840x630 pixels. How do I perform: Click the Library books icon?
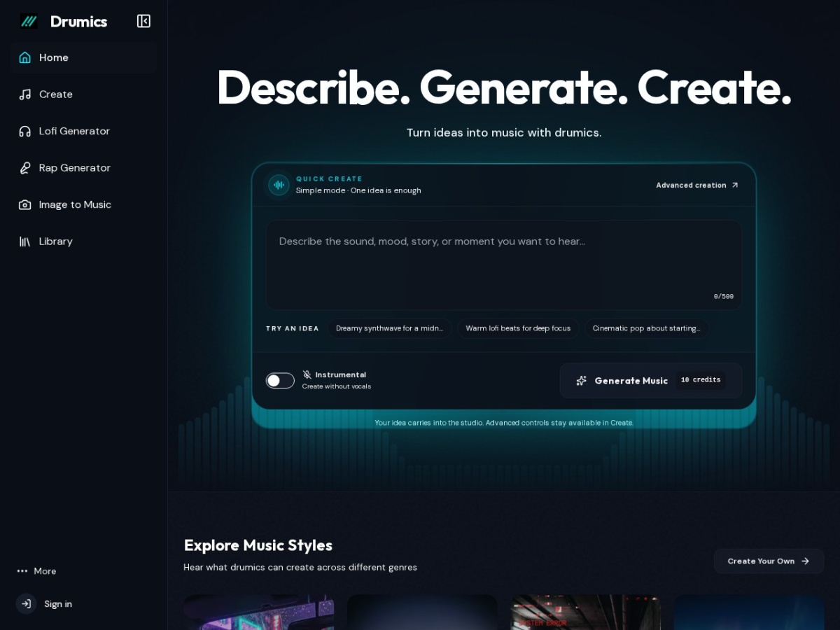pos(25,241)
